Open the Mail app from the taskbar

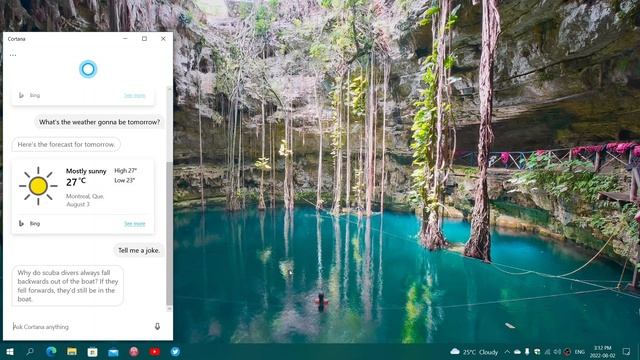tap(113, 352)
